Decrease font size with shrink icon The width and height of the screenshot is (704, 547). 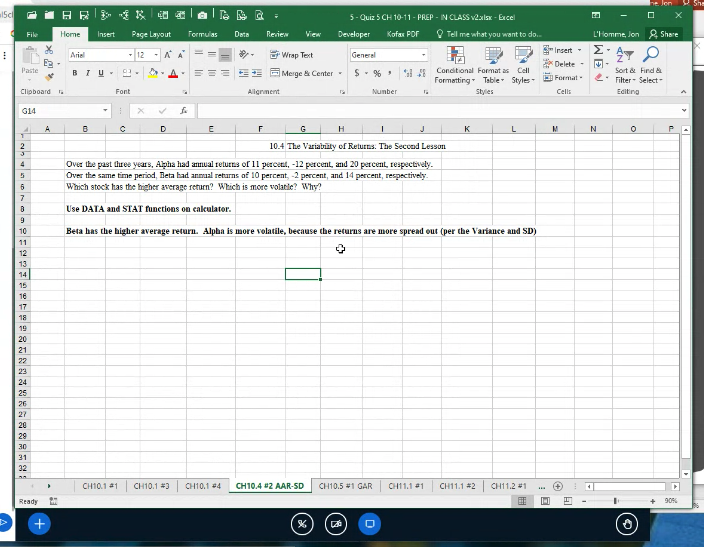pyautogui.click(x=181, y=55)
